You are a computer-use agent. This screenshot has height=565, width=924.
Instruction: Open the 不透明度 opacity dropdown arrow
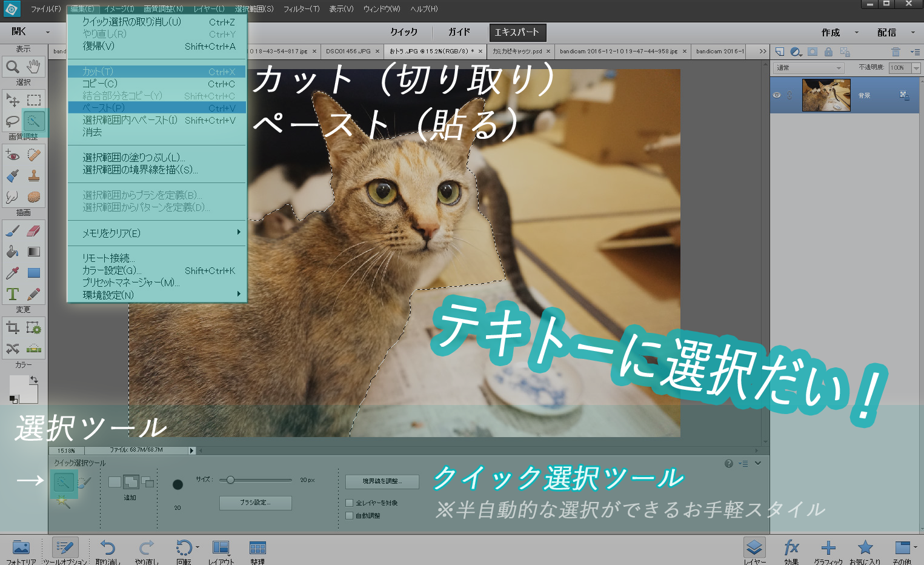click(x=916, y=68)
